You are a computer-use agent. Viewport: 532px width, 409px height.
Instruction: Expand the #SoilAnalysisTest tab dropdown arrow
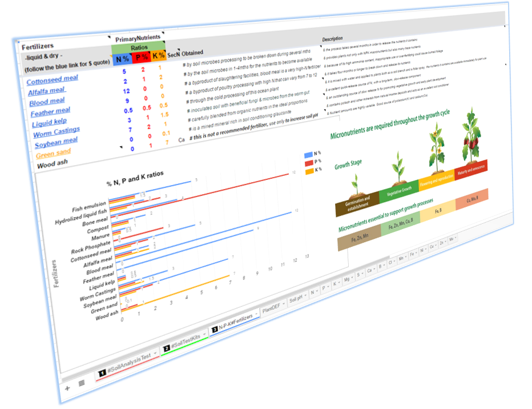(155, 353)
